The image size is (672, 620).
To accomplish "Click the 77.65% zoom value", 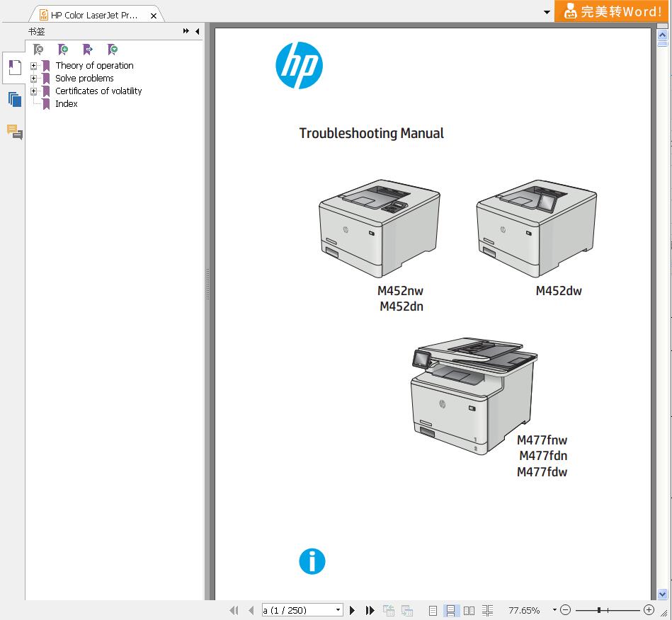I will coord(524,610).
